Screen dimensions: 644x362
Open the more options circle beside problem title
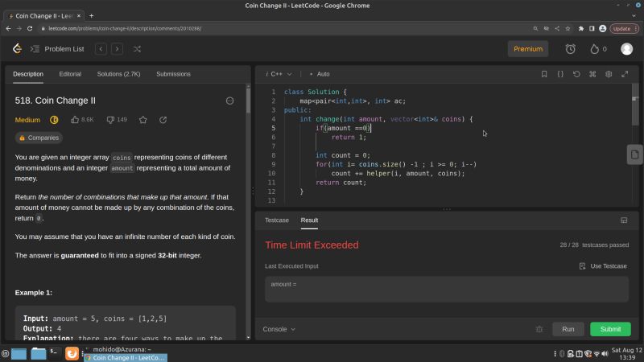click(229, 101)
